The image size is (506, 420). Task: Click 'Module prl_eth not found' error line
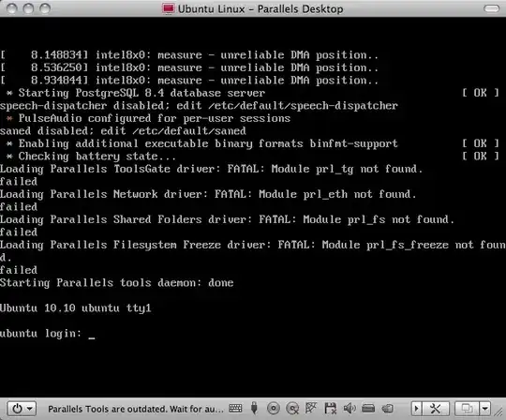pos(208,194)
